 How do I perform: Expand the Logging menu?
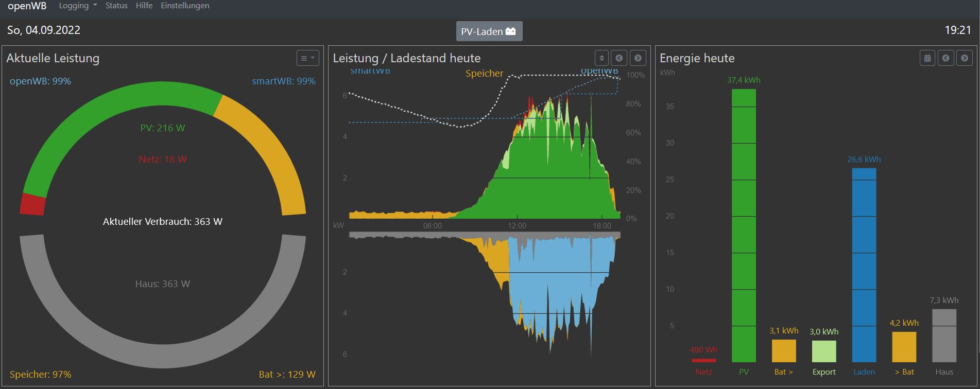point(78,6)
